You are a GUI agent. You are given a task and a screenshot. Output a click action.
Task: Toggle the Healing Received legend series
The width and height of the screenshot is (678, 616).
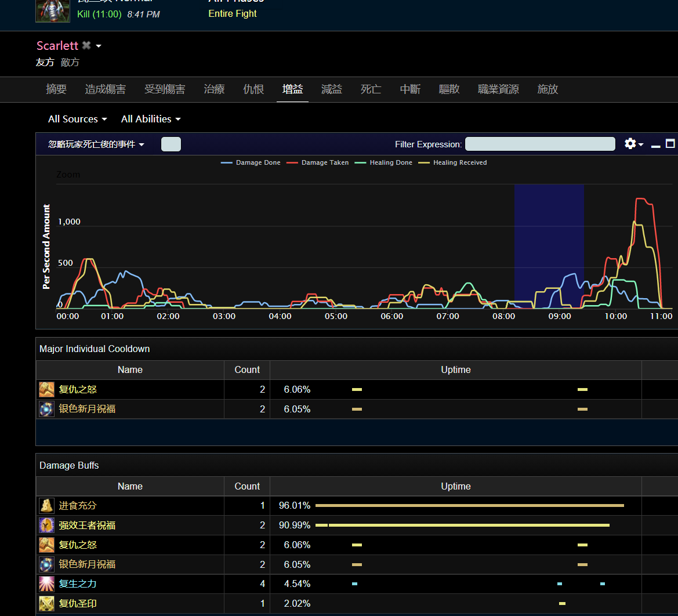453,162
